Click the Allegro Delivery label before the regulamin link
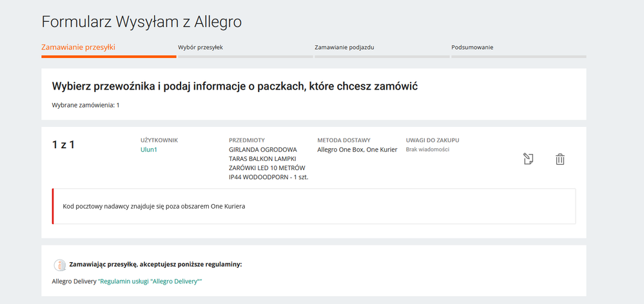 point(74,282)
